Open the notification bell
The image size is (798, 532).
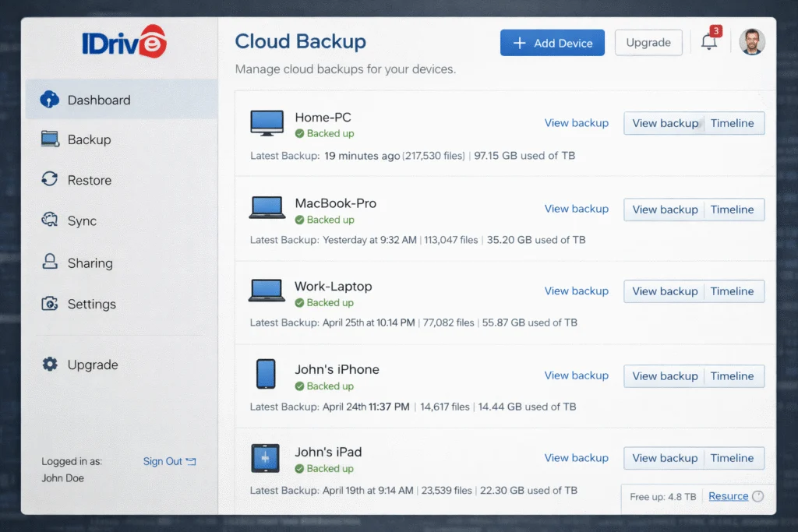click(708, 43)
